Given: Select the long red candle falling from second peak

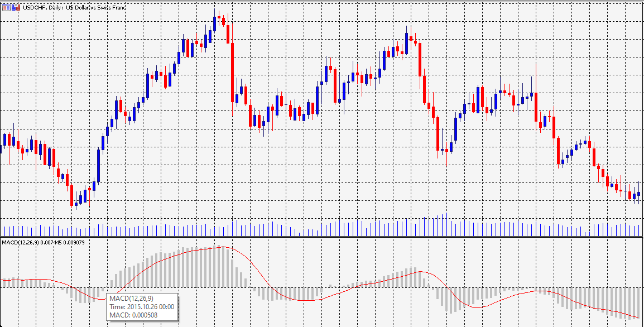Looking at the screenshot, I should coord(420,59).
